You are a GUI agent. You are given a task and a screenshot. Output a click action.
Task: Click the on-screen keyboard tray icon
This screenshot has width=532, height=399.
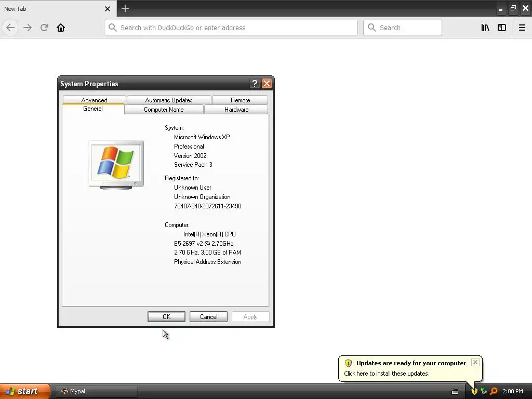(x=455, y=392)
